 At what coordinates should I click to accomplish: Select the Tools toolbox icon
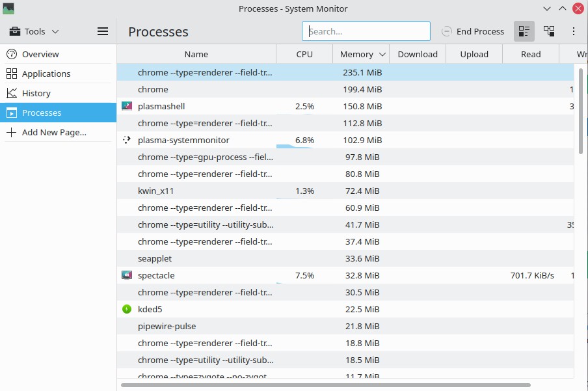point(14,31)
